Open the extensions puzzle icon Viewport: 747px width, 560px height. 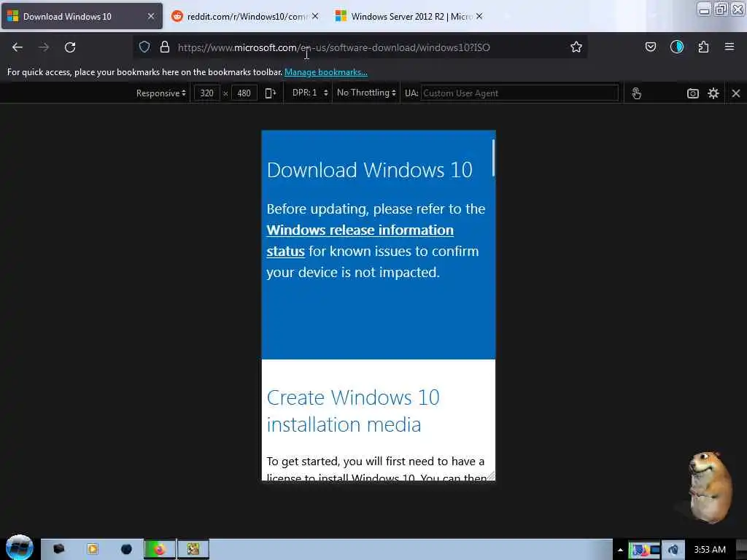[703, 47]
